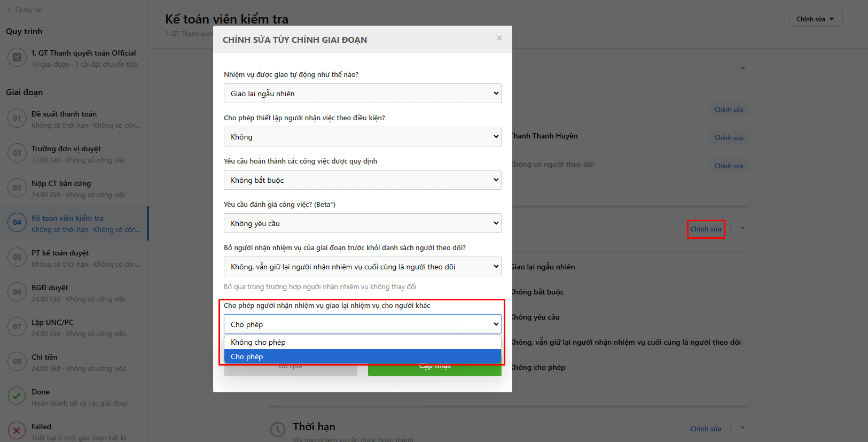The image size is (868, 442).
Task: Click 'Chỉnh sửa' above the Thanh Thanh Huyền row
Action: 729,110
